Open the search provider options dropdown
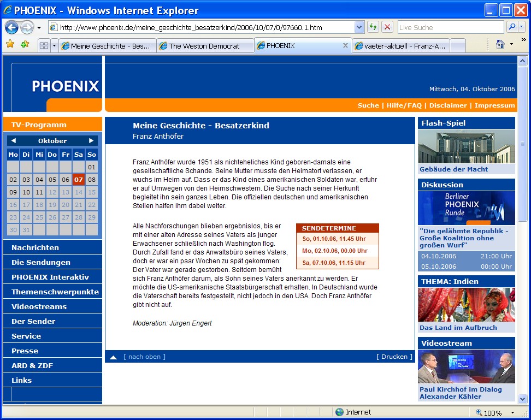The image size is (531, 420). pyautogui.click(x=522, y=27)
